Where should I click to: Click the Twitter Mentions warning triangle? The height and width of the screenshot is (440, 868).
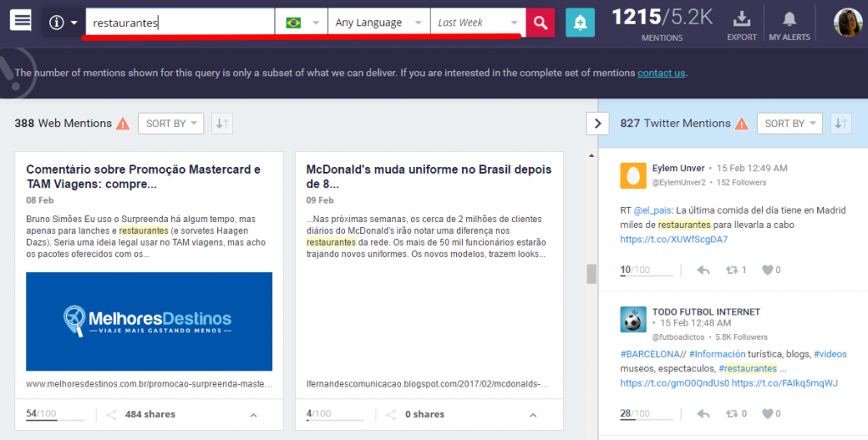pos(742,124)
